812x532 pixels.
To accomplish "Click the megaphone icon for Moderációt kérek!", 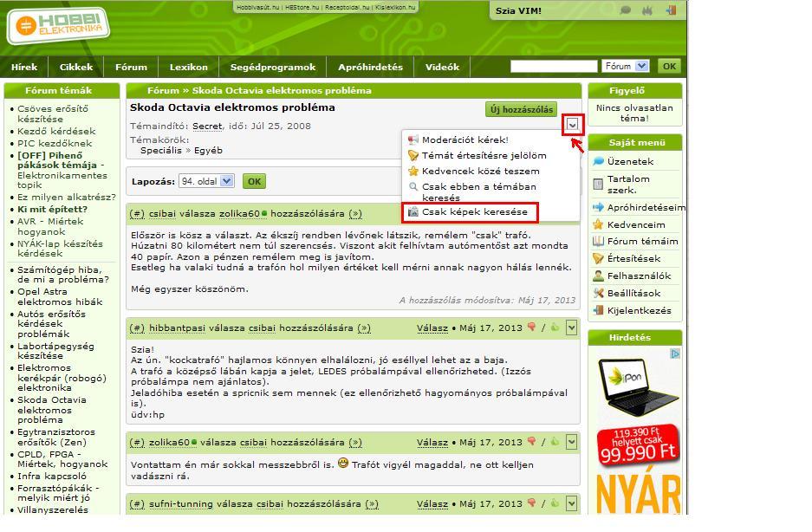I will (412, 139).
